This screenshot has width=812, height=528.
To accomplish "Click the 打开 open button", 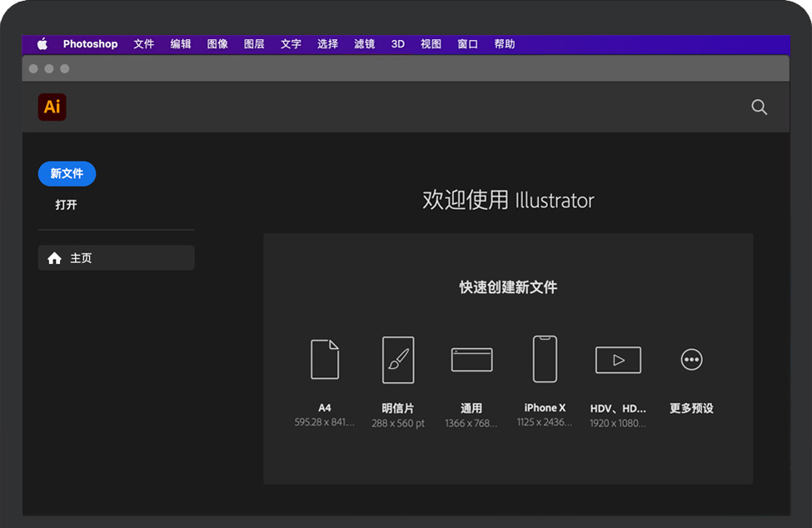I will [66, 205].
